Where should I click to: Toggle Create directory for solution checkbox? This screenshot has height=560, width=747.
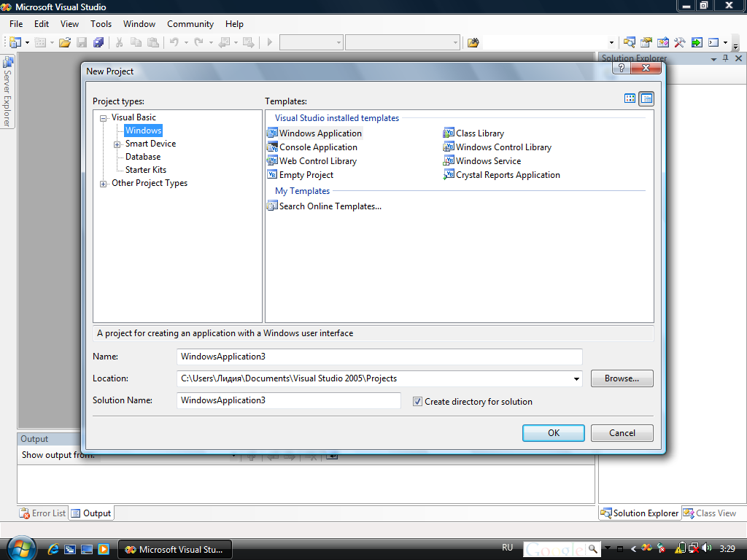click(x=417, y=402)
